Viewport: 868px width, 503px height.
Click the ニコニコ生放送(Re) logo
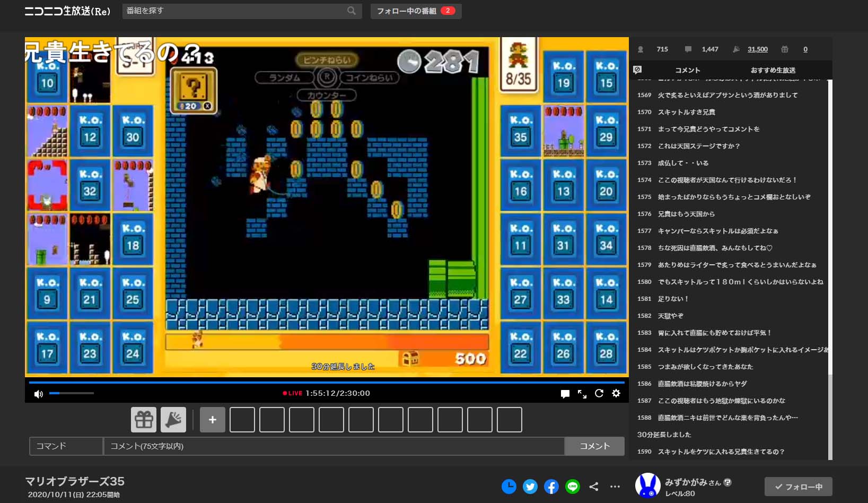point(67,11)
